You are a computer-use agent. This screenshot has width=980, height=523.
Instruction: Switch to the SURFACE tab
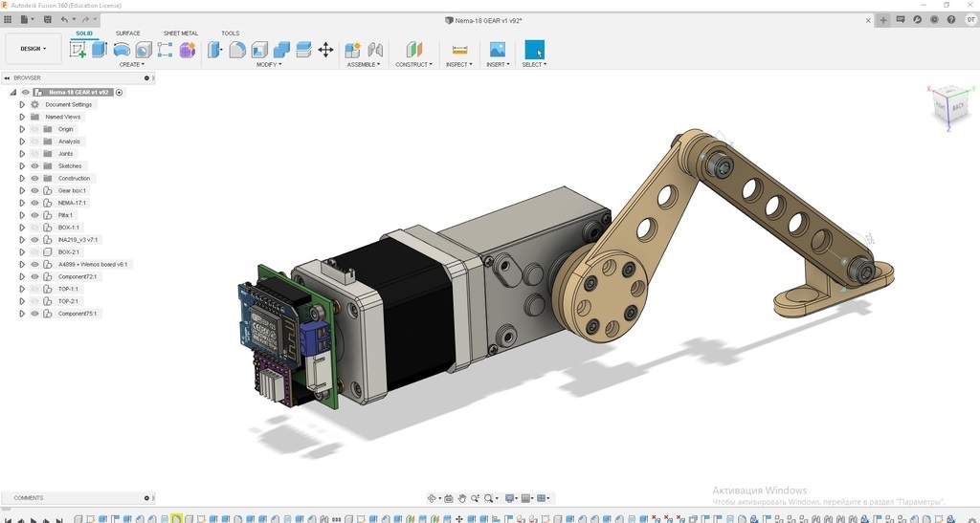127,33
